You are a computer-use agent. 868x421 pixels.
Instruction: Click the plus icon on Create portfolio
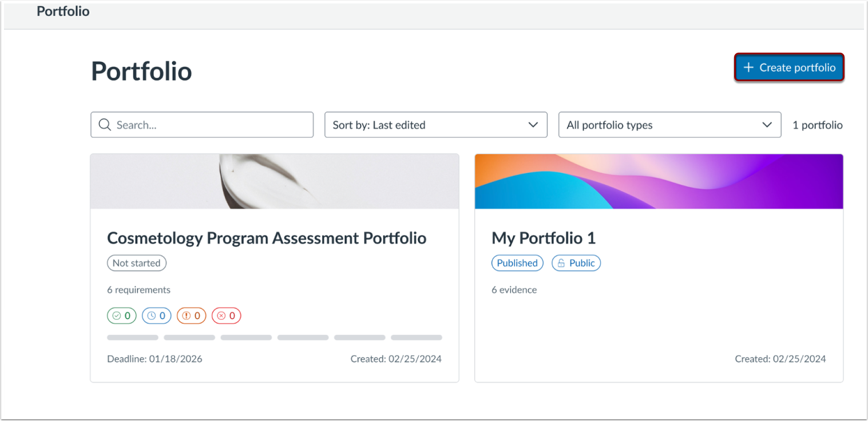(x=748, y=67)
